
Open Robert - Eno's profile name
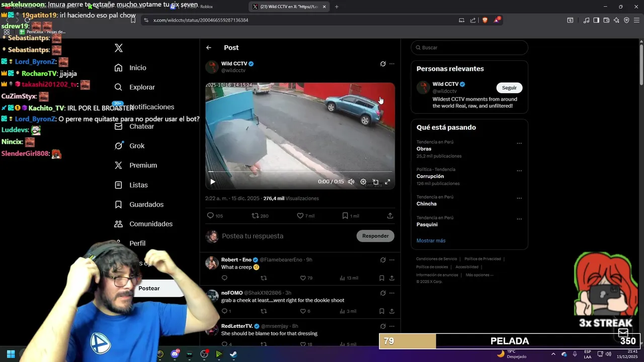tap(236, 260)
